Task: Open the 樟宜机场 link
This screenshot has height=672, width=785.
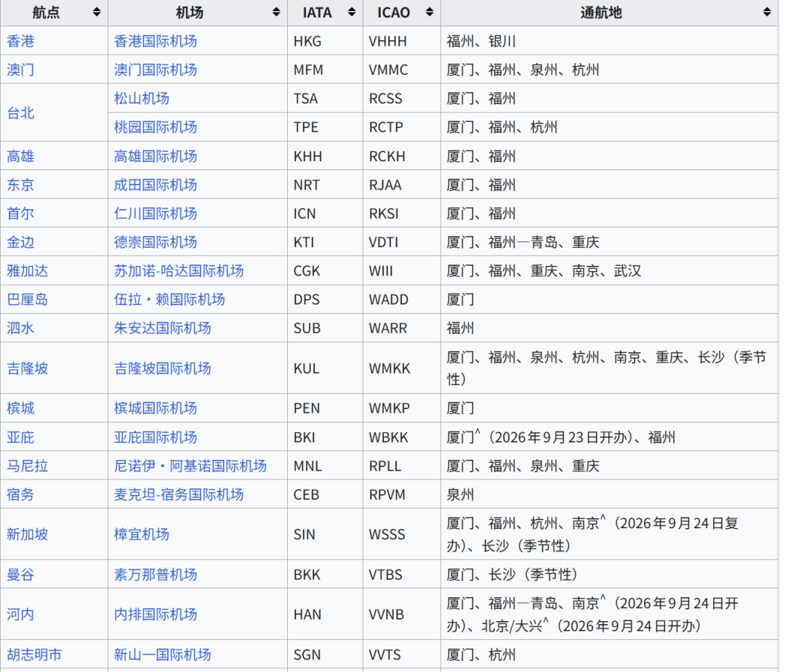Action: click(141, 535)
